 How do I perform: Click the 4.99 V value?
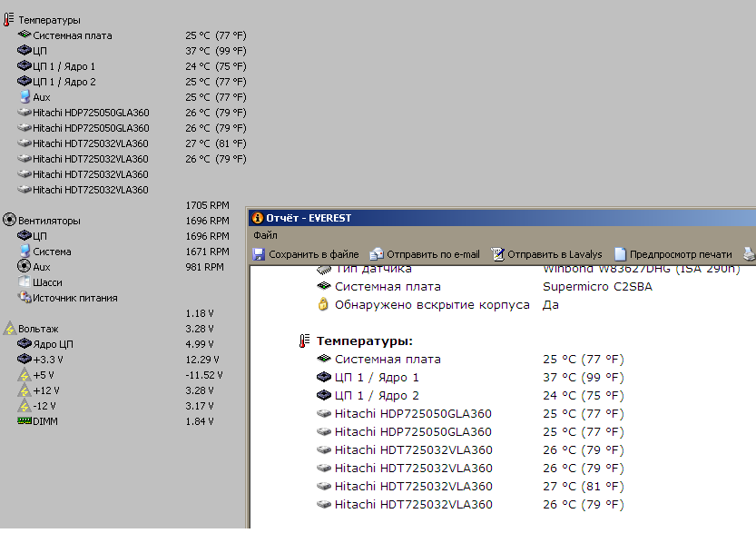200,344
